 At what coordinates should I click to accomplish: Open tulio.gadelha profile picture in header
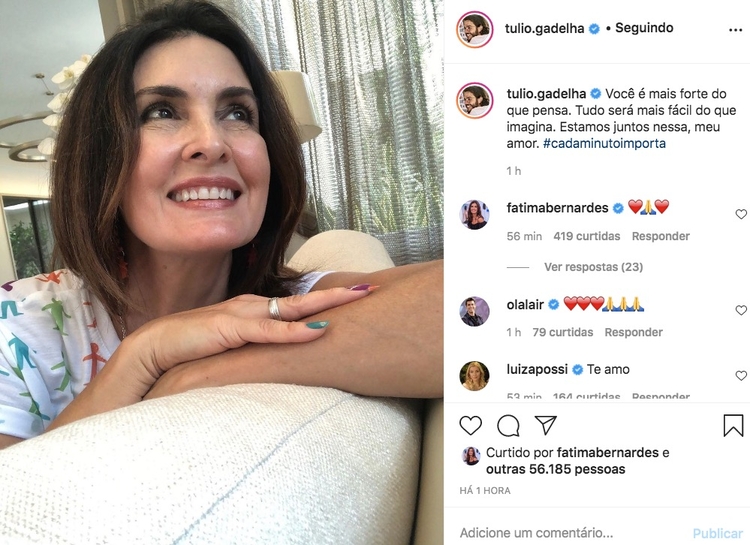(x=474, y=30)
